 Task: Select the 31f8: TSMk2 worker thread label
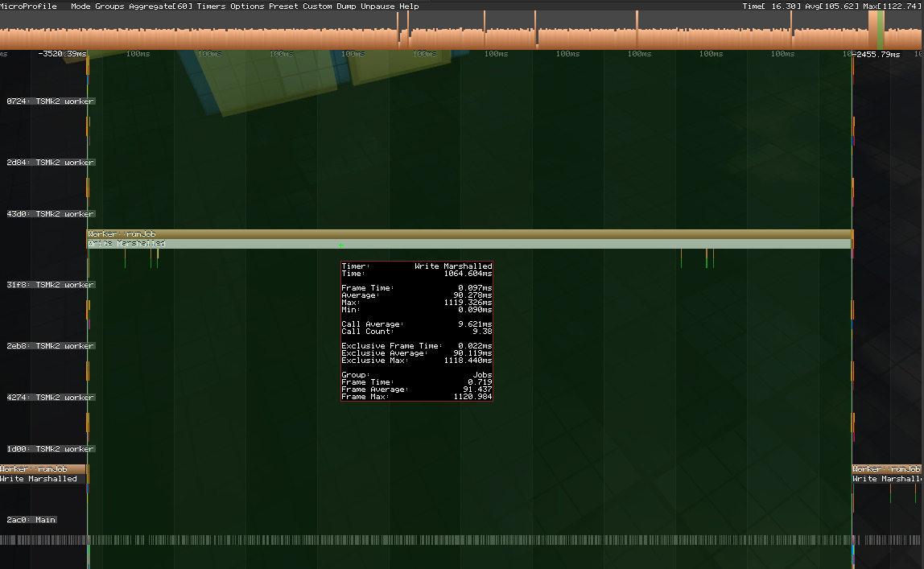(51, 285)
